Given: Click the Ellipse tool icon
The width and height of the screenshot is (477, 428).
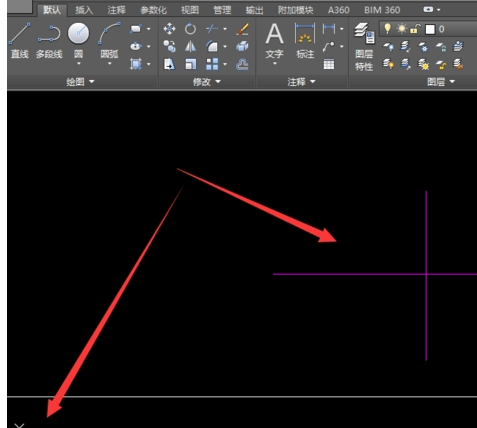Looking at the screenshot, I should (136, 46).
